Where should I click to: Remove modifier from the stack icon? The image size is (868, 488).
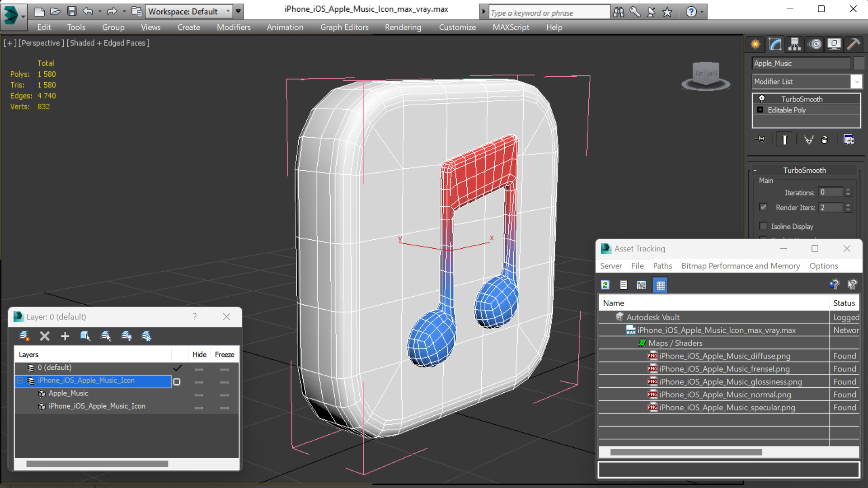(825, 139)
